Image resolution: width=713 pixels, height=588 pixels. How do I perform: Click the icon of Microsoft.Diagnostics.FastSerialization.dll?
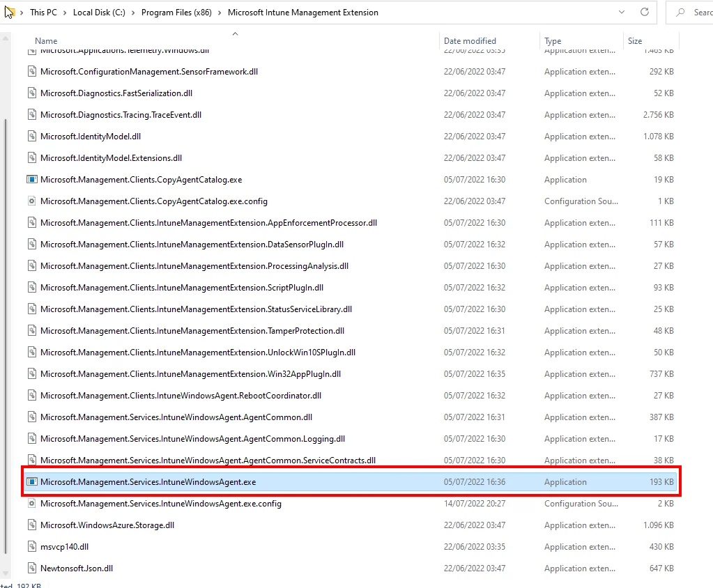[32, 93]
